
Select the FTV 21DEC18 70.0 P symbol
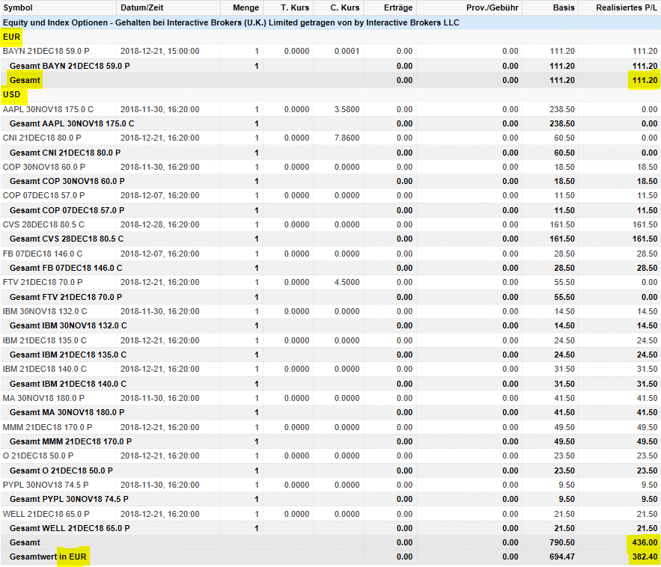[43, 282]
